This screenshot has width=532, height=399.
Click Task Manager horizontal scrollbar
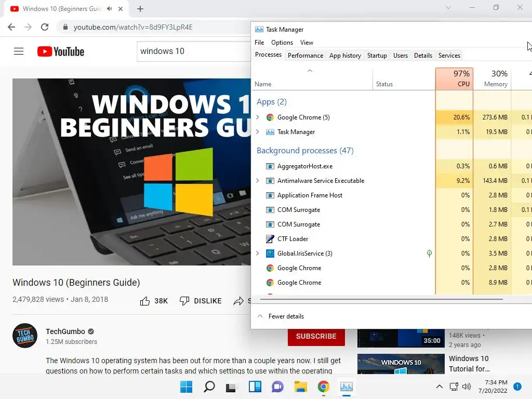[381, 299]
